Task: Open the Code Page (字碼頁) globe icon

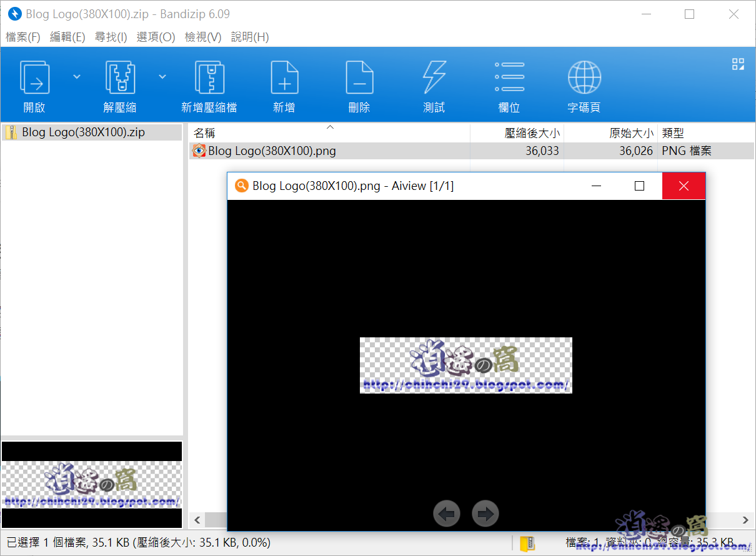Action: pos(584,78)
